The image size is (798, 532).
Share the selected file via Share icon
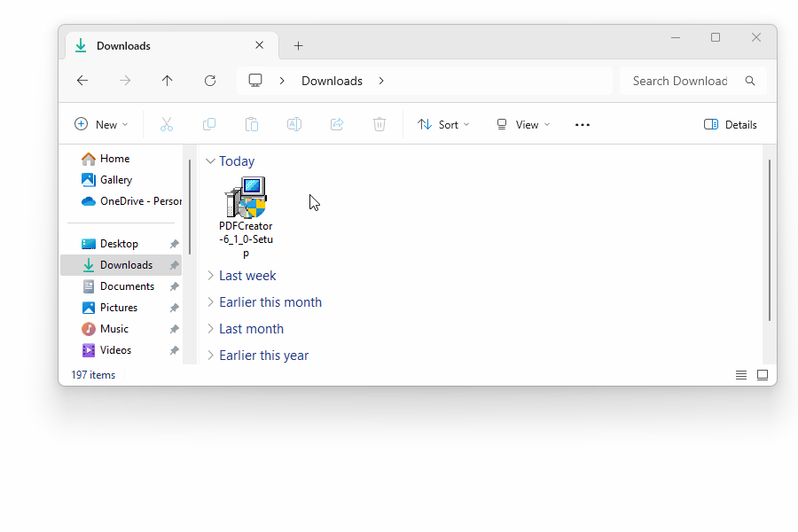click(x=337, y=124)
